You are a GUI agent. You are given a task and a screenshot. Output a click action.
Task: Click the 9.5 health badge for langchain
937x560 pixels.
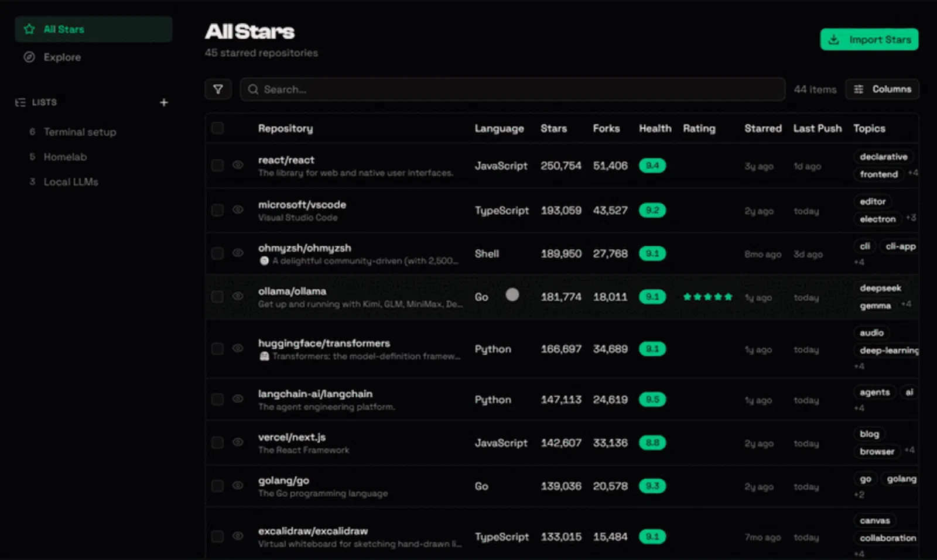[x=652, y=400]
